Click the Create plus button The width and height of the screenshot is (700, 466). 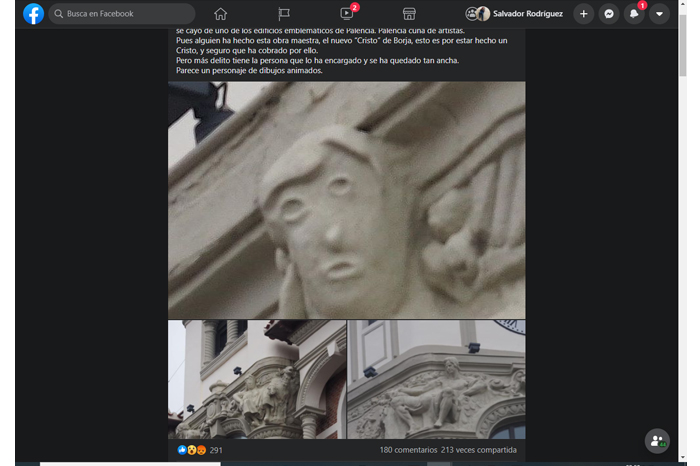[583, 14]
